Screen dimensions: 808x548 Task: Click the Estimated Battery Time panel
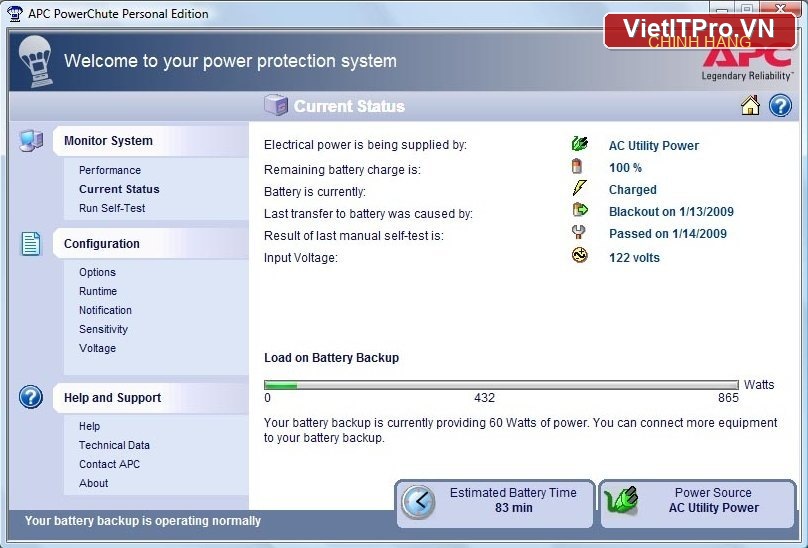495,504
